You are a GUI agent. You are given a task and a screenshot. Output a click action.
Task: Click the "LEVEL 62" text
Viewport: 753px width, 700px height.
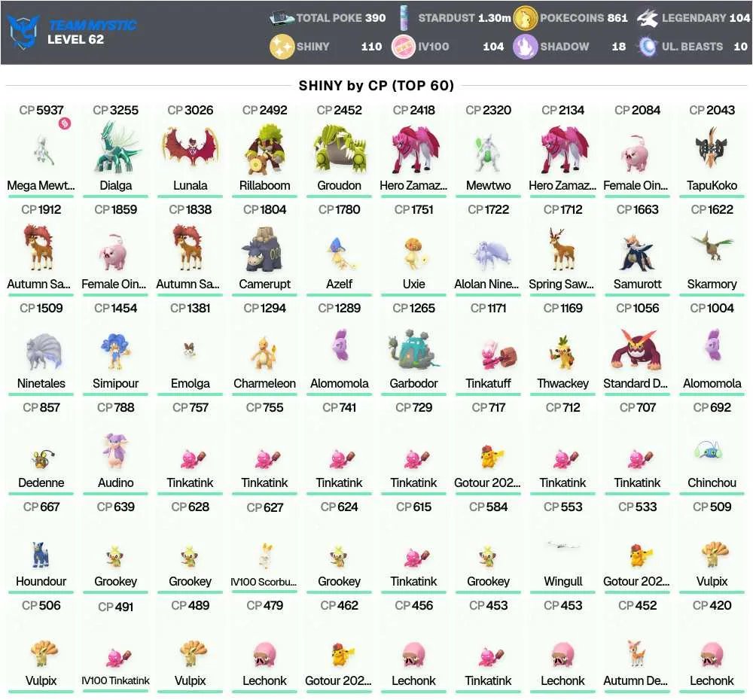(75, 39)
